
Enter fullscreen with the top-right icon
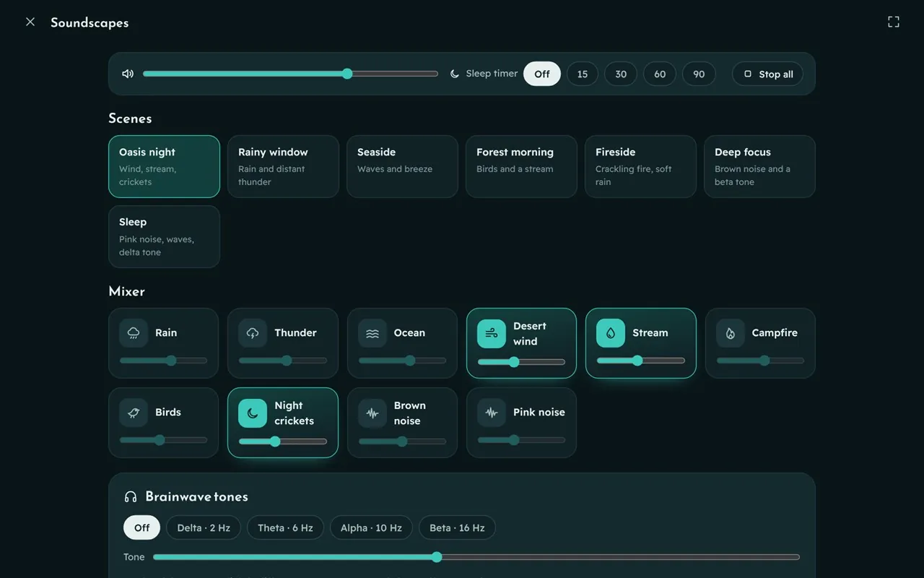(x=894, y=22)
